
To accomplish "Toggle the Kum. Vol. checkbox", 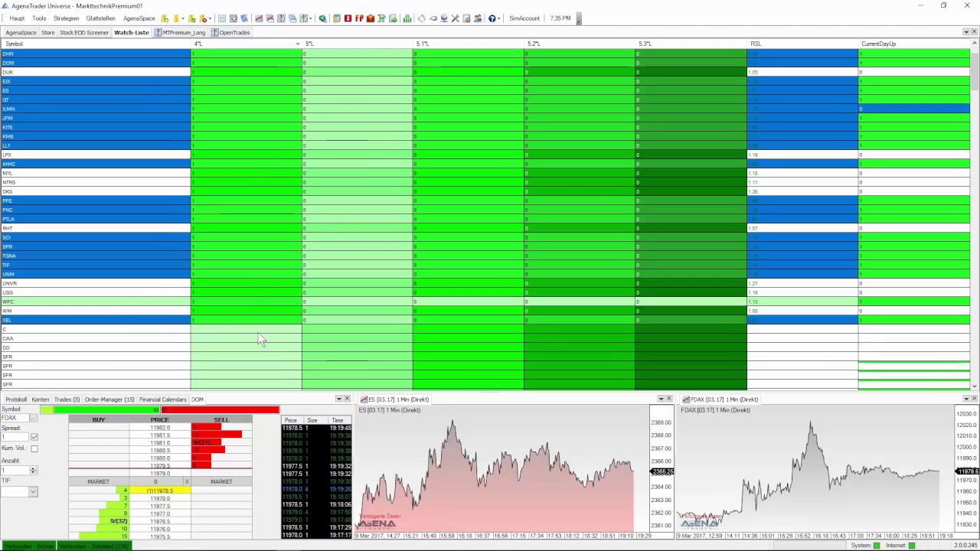I will coord(34,448).
